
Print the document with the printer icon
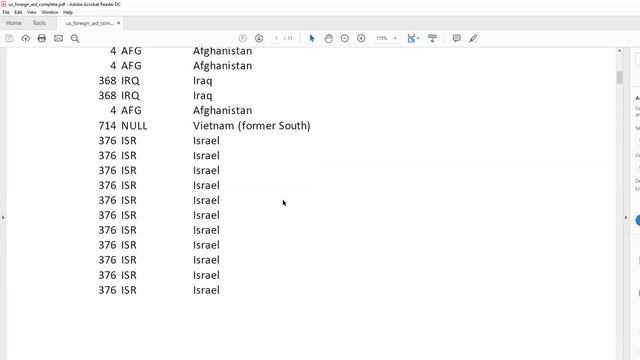tap(42, 38)
